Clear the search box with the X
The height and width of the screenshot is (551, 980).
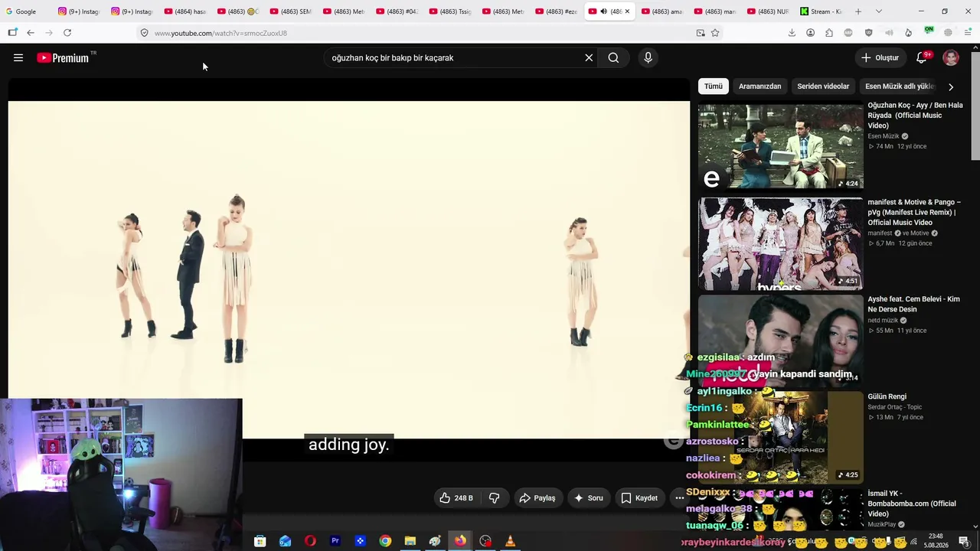coord(589,57)
